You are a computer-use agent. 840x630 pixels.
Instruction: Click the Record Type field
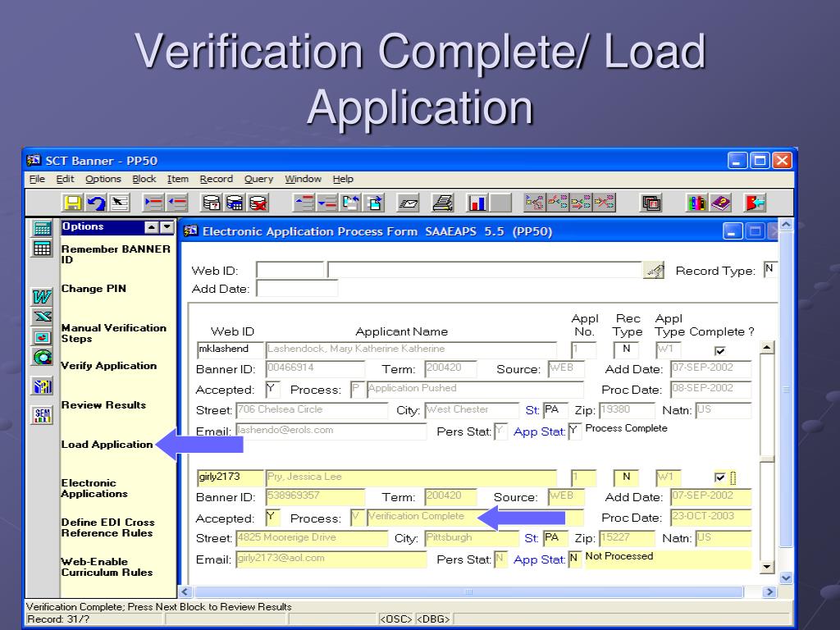(769, 269)
